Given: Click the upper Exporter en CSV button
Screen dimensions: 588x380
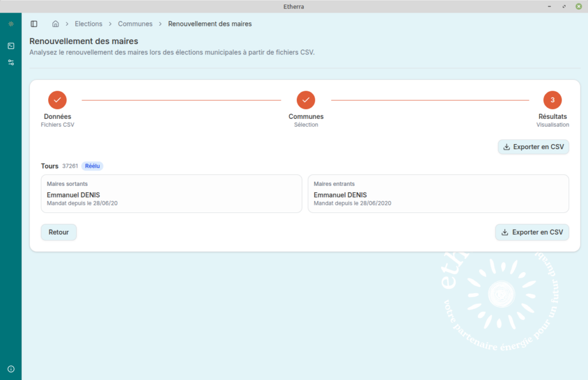Looking at the screenshot, I should tap(533, 147).
